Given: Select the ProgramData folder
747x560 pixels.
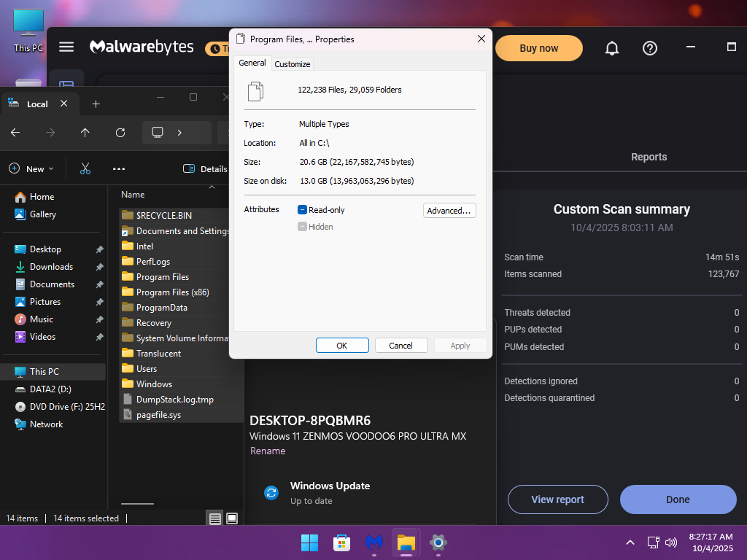Looking at the screenshot, I should (161, 308).
